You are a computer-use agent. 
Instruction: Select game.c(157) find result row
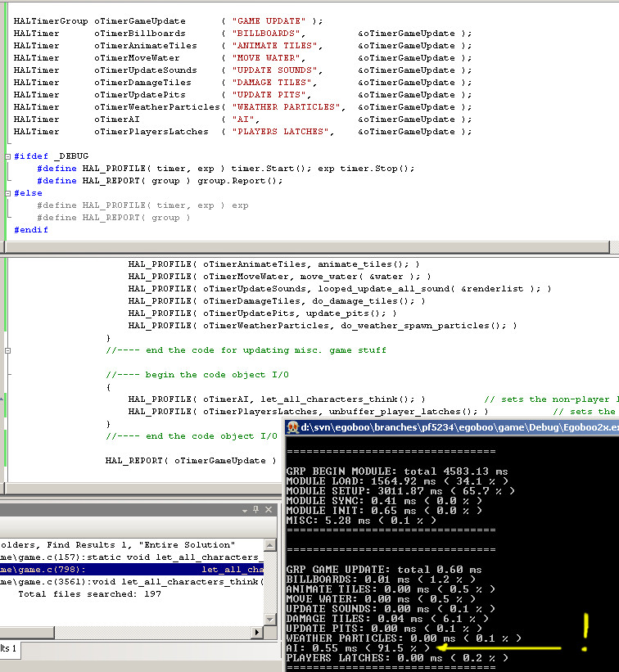pyautogui.click(x=132, y=557)
